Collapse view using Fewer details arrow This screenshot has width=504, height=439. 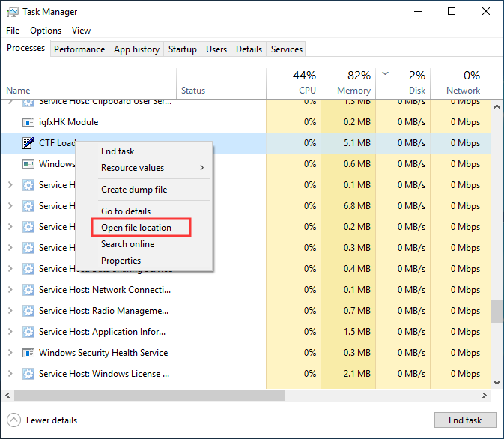[14, 420]
